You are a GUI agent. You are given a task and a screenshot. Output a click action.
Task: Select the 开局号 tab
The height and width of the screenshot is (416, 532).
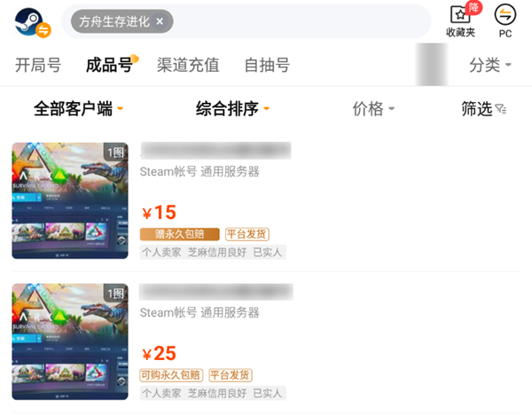tap(38, 65)
